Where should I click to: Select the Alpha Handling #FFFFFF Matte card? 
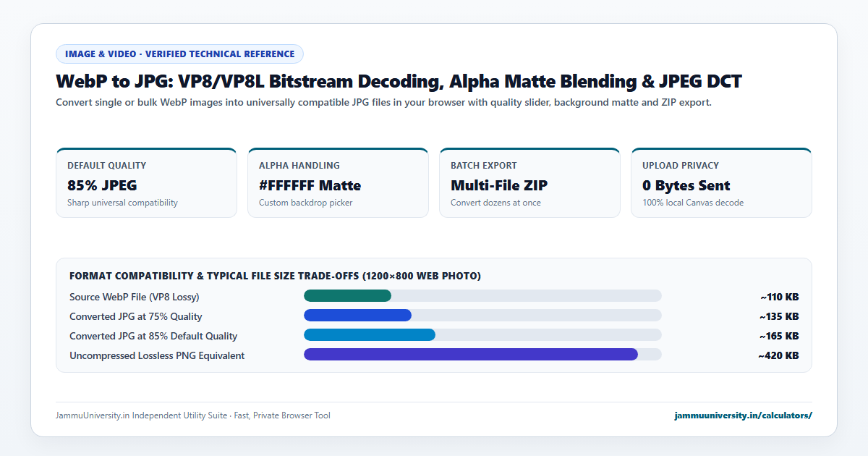point(338,182)
